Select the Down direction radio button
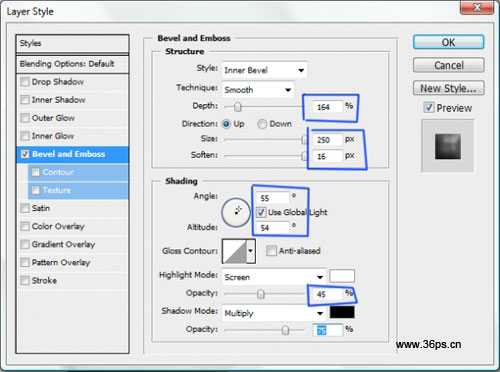The width and height of the screenshot is (500, 372). [262, 124]
